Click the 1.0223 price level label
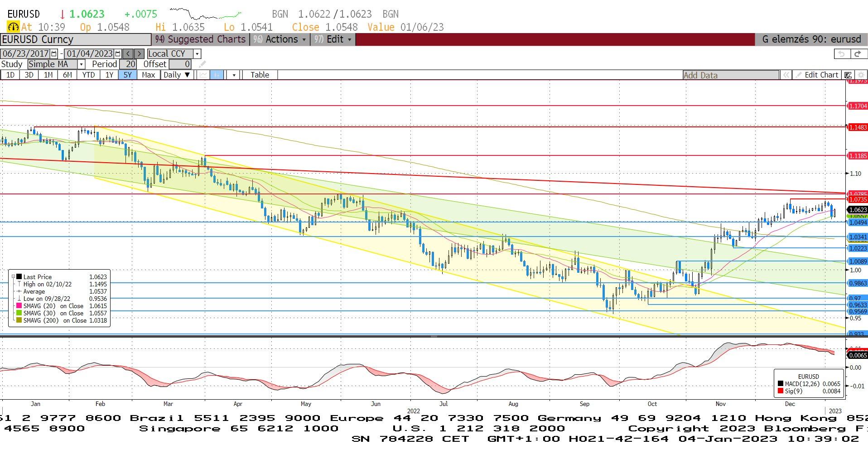Image resolution: width=868 pixels, height=464 pixels. point(858,248)
